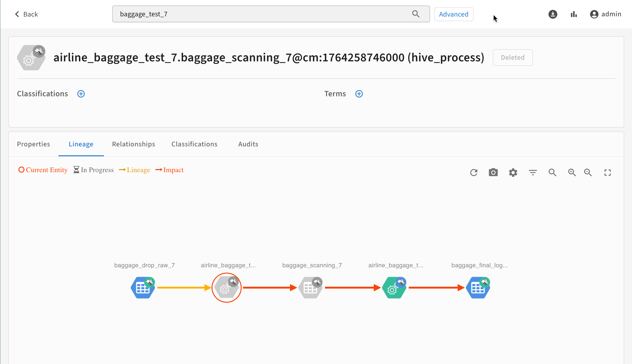Search within the lineage graph
Viewport: 632px width, 364px height.
coord(552,173)
